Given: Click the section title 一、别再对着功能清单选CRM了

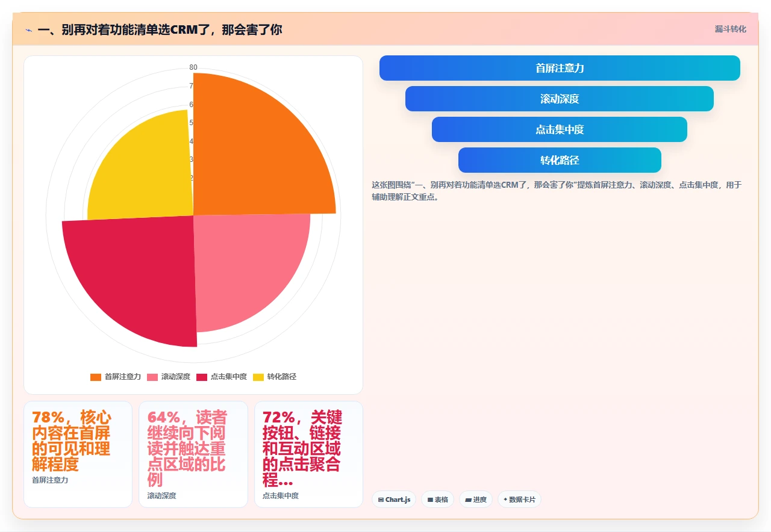Looking at the screenshot, I should tap(160, 29).
